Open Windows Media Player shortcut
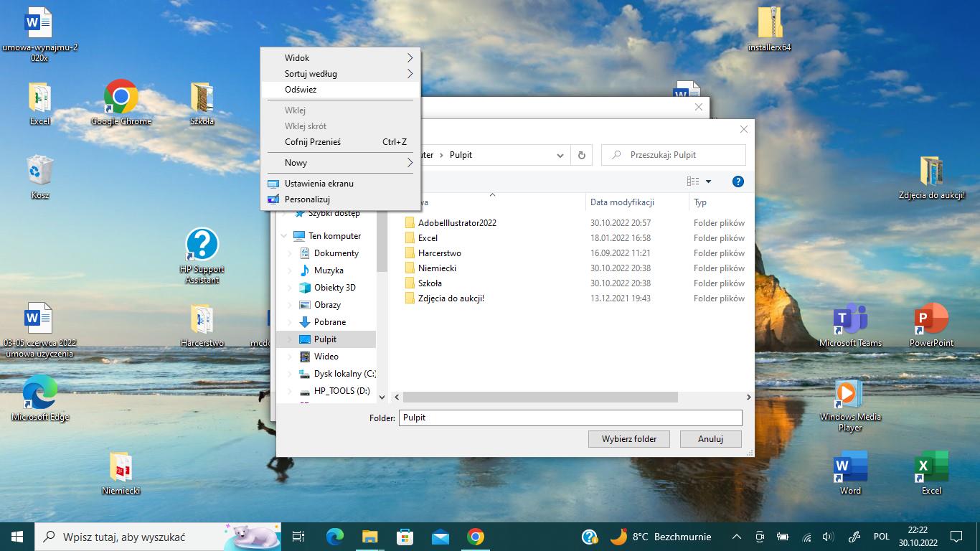 [x=850, y=393]
